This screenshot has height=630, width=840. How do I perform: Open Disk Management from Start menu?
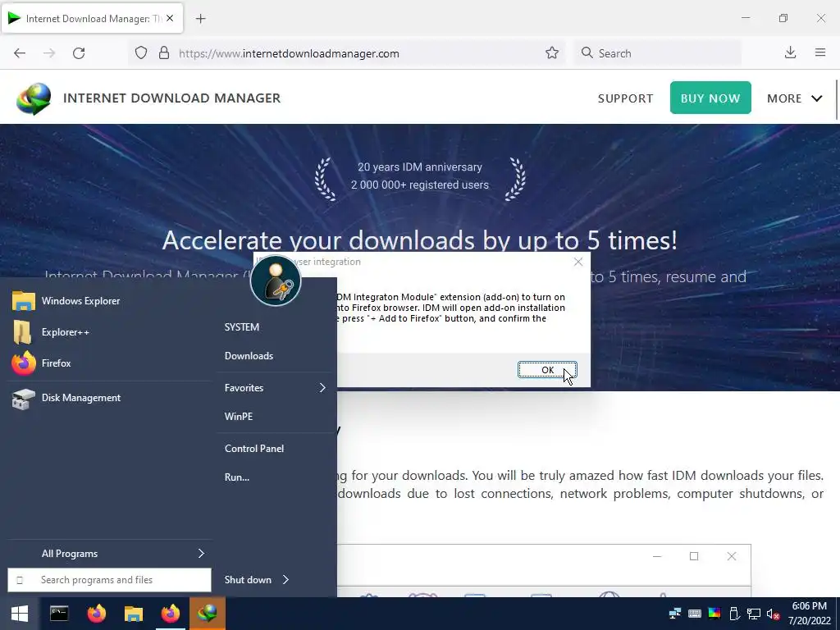(x=109, y=398)
